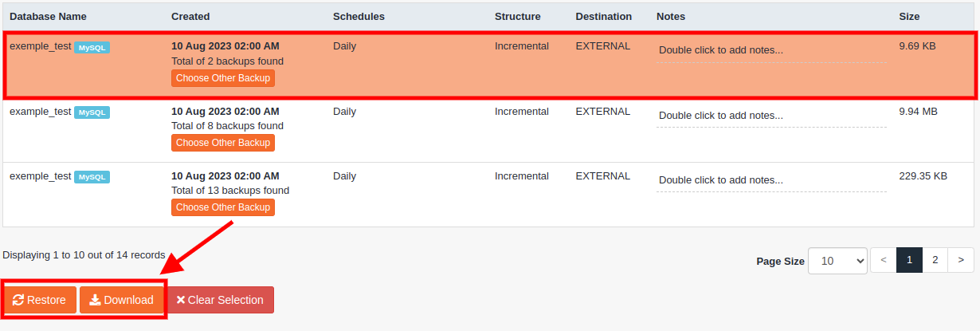Click the Restore button with refresh icon

tap(40, 300)
